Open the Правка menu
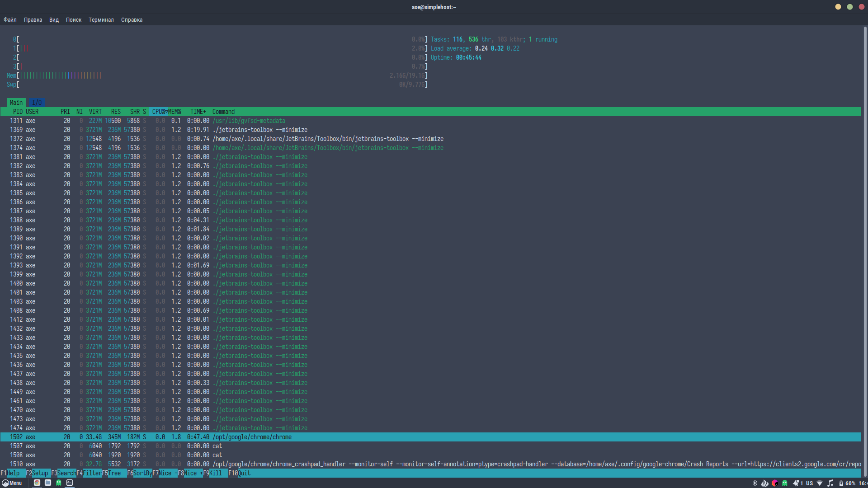This screenshot has width=868, height=488. coord(33,20)
